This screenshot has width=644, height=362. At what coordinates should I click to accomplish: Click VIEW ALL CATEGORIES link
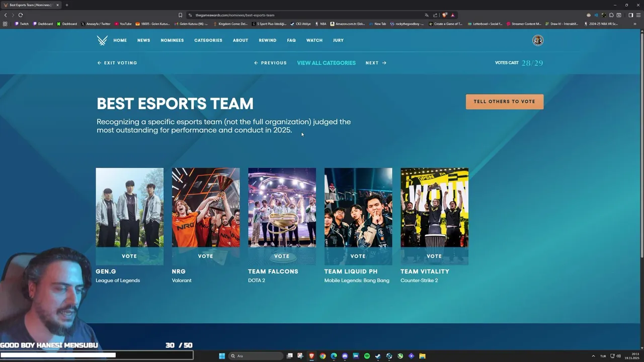326,63
